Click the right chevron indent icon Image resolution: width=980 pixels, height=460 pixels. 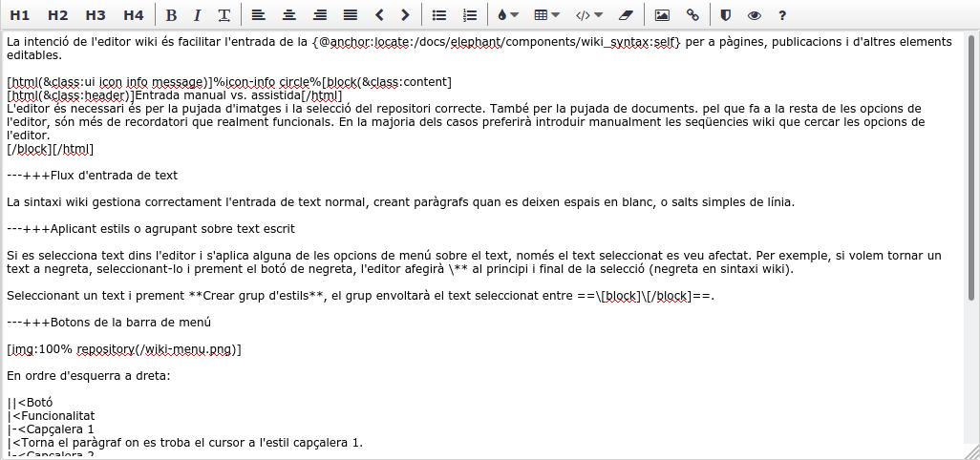[406, 15]
